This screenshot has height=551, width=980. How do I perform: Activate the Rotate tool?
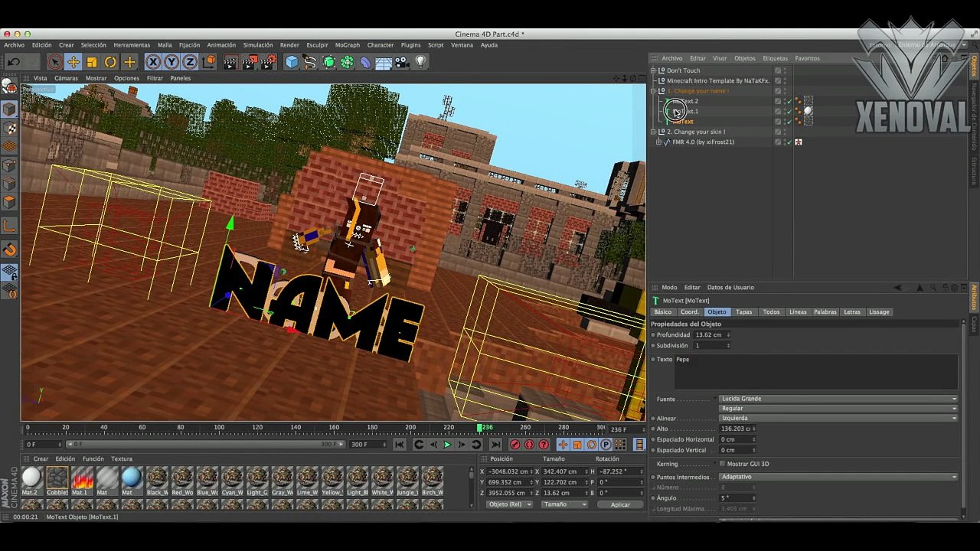tap(110, 62)
